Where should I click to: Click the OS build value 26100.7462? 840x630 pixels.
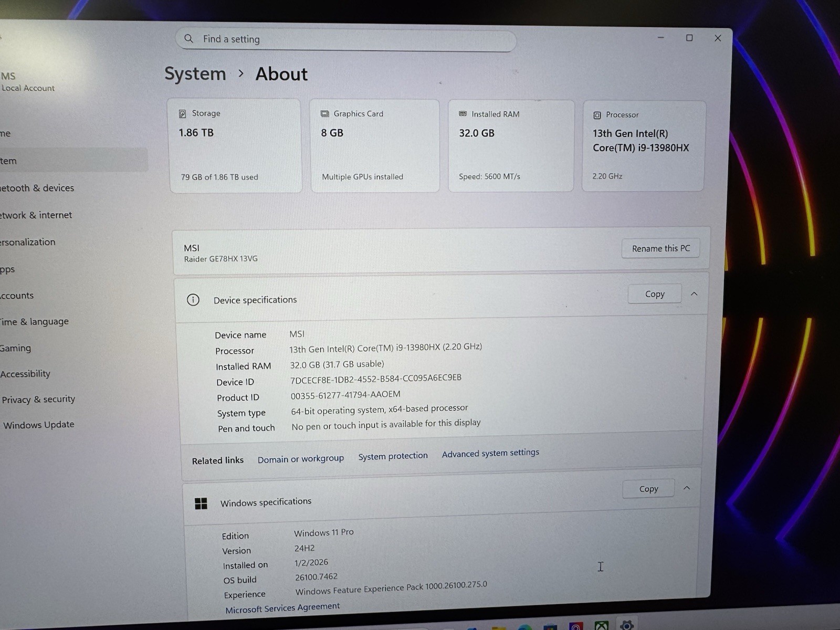316,577
